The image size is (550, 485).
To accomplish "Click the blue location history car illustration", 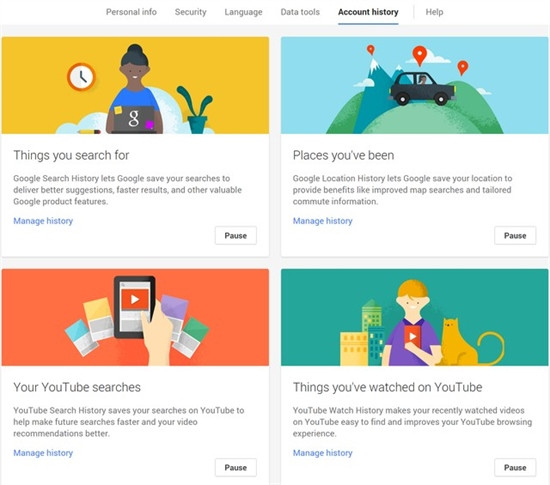I will tap(414, 85).
